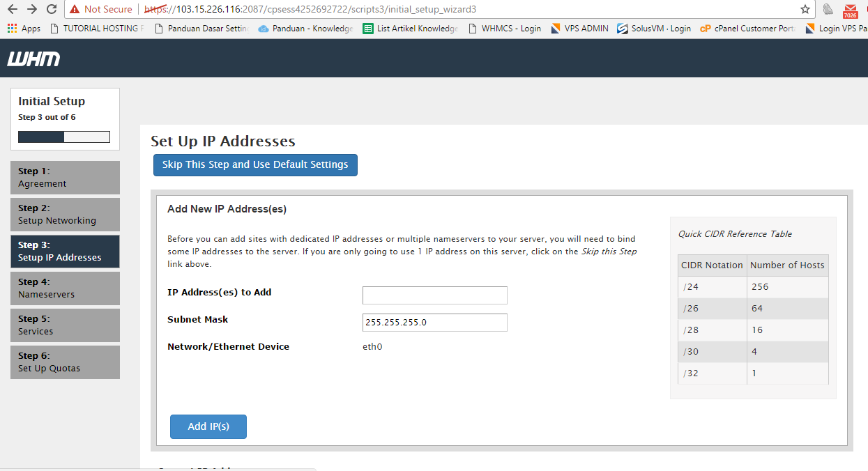This screenshot has height=471, width=868.
Task: Bookmark this page with the star icon
Action: pyautogui.click(x=805, y=10)
